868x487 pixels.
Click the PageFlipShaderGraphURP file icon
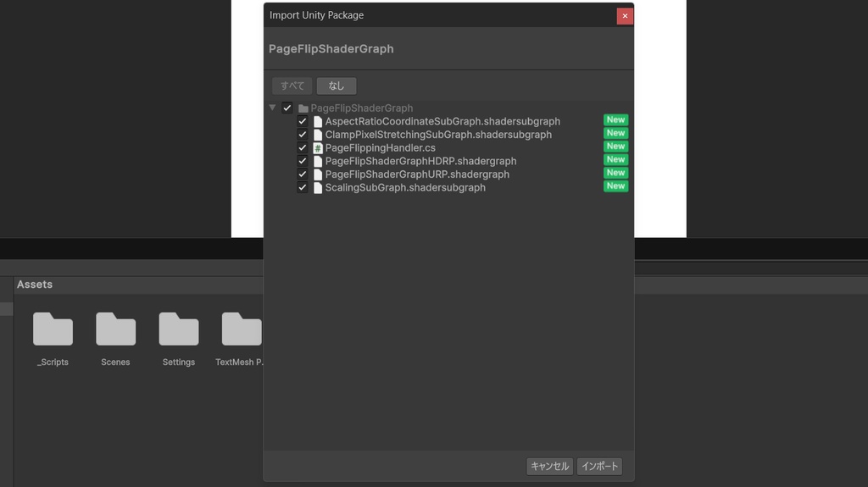(318, 174)
